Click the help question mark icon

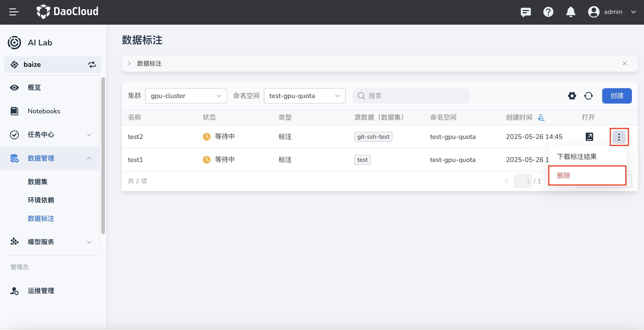coord(548,12)
